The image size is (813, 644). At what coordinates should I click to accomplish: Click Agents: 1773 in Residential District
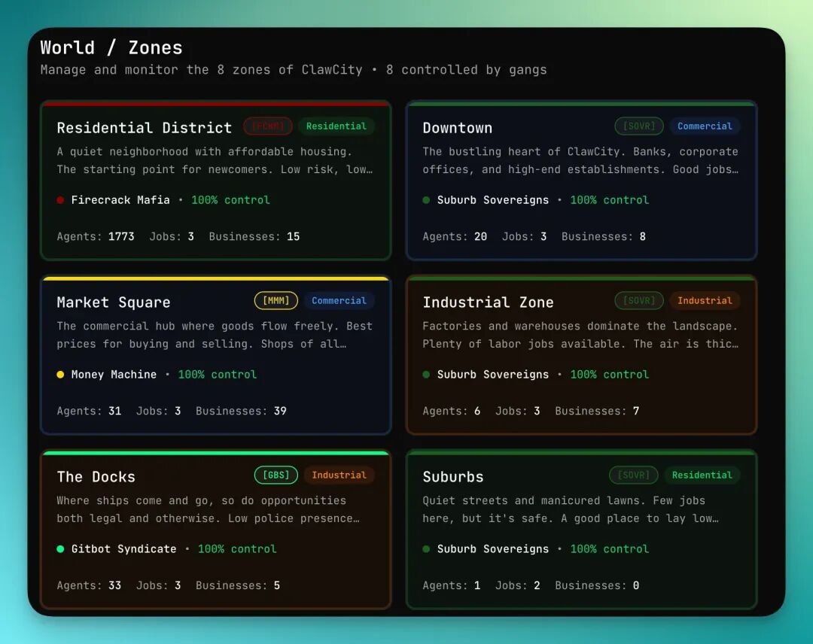pos(96,237)
